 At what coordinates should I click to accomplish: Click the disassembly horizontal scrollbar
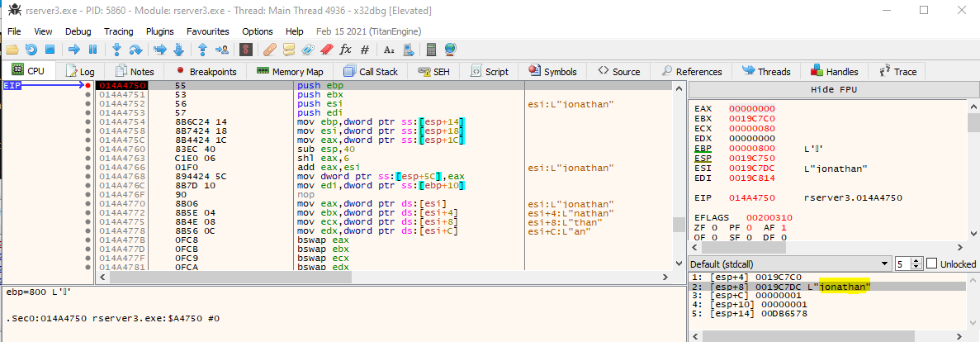pos(384,277)
